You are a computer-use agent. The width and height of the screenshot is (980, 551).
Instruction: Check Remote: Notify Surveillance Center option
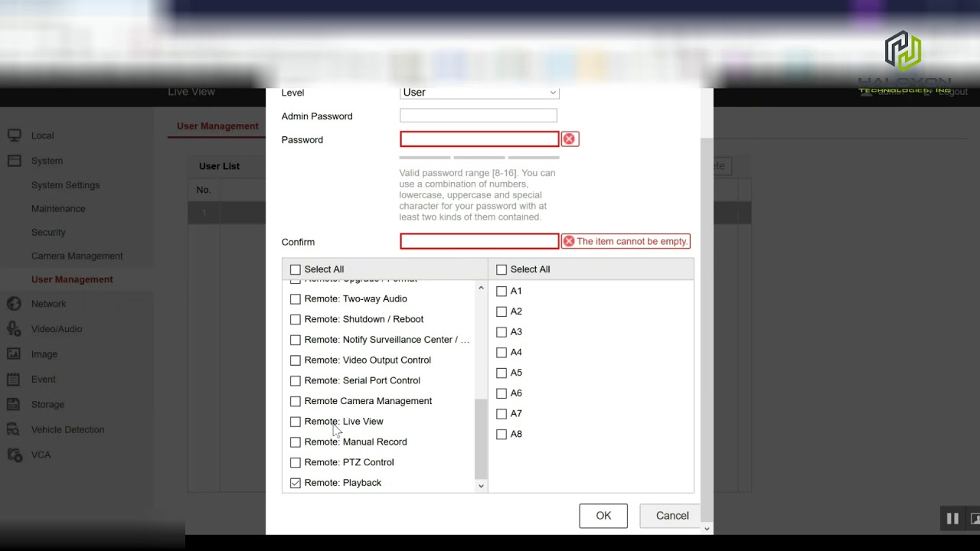[296, 340]
